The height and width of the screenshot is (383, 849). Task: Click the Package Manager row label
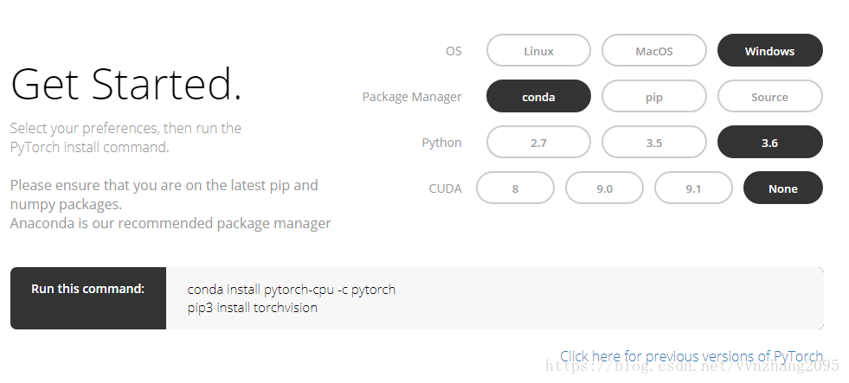pyautogui.click(x=412, y=97)
